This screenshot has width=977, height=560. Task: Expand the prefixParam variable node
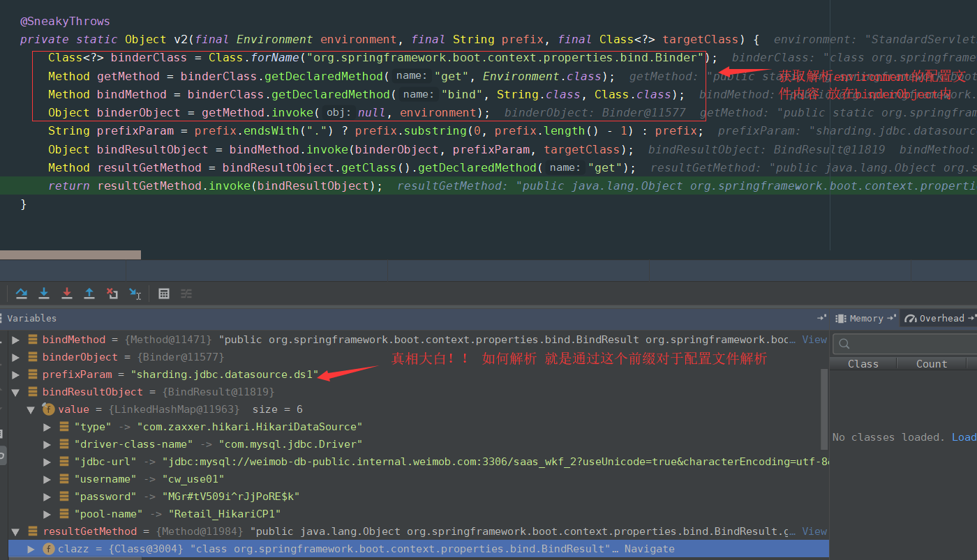(x=16, y=374)
